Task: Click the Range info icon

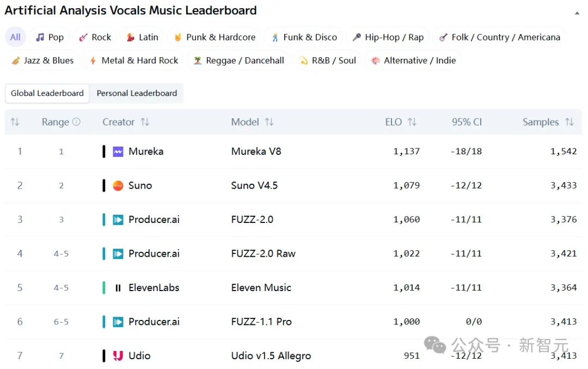Action: coord(76,122)
